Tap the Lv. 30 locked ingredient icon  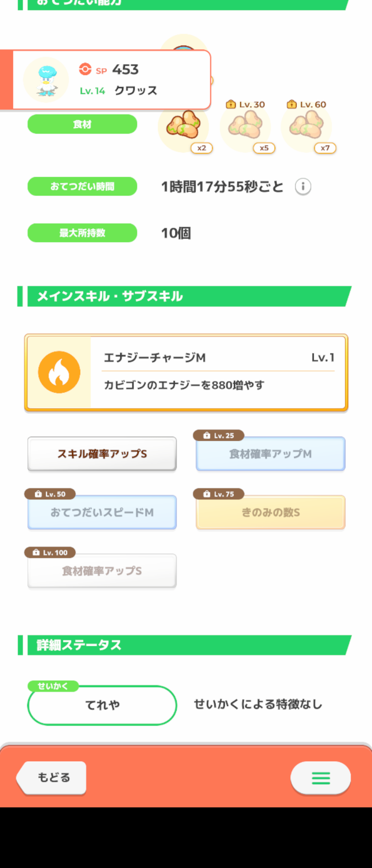pos(246,126)
